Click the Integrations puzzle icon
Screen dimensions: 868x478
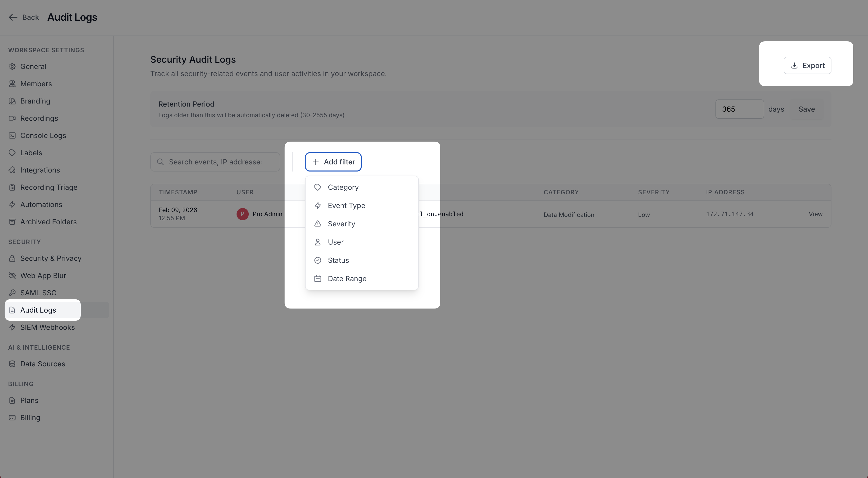tap(12, 170)
